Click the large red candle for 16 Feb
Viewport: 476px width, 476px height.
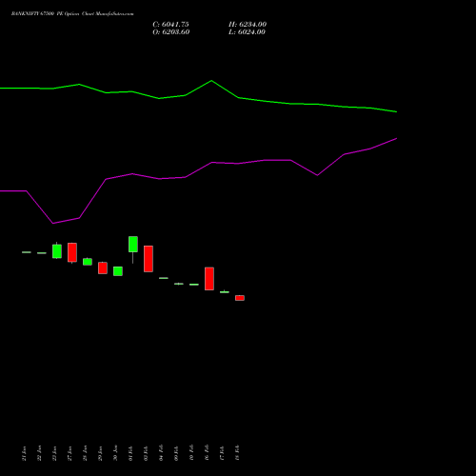pos(209,279)
